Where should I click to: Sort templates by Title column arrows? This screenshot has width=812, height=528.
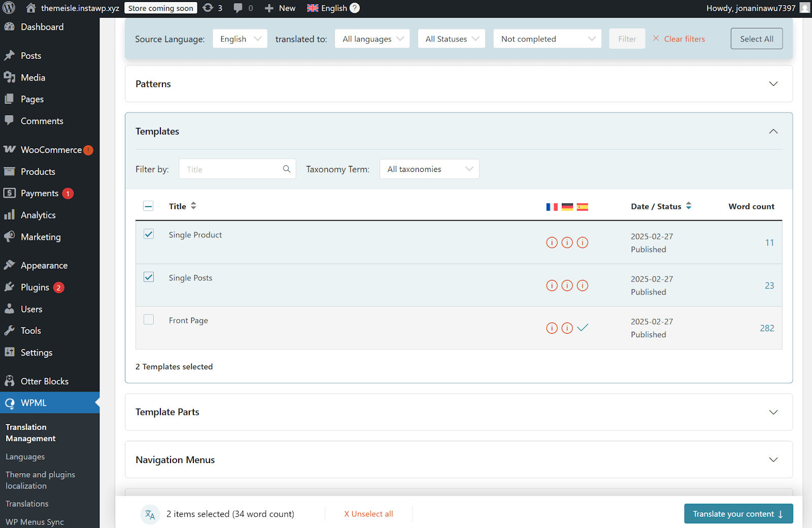[x=193, y=206]
